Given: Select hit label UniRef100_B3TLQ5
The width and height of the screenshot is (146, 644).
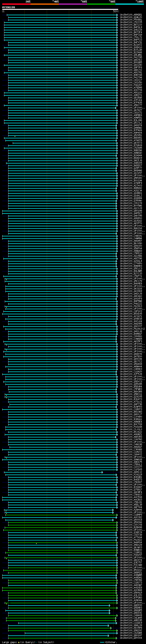Looking at the screenshot, I should [131, 50].
